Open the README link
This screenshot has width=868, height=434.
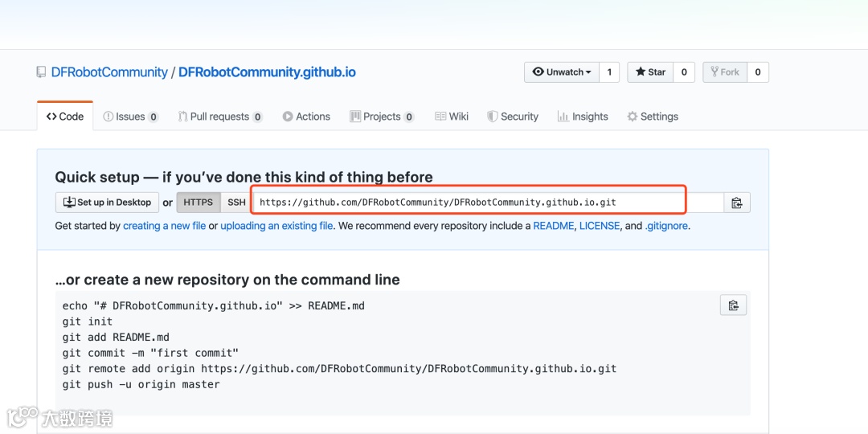554,226
